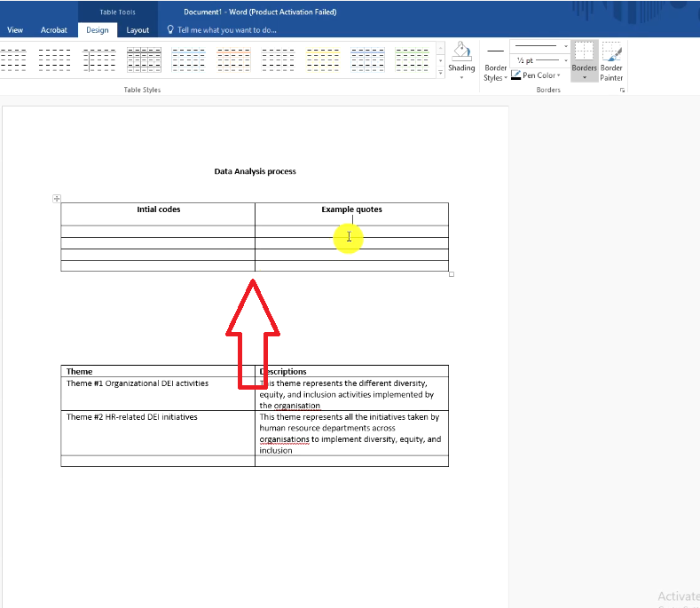This screenshot has height=608, width=700.
Task: Apply the yellow accent table style
Action: pos(322,59)
